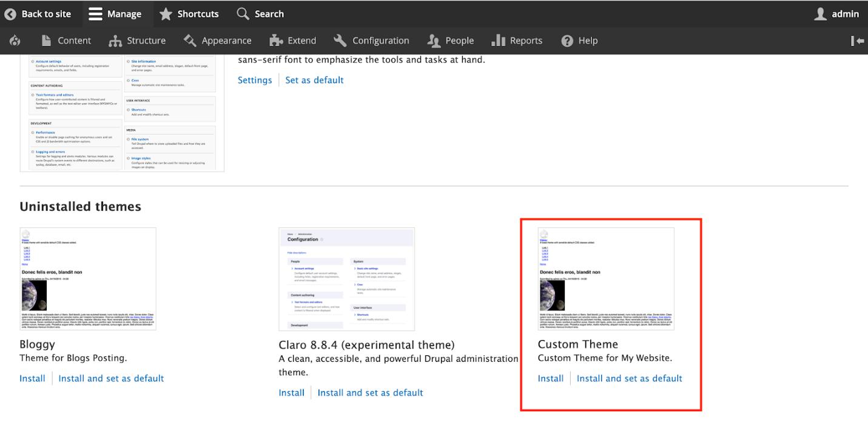This screenshot has height=428, width=868.
Task: Click Back to site
Action: tap(39, 13)
